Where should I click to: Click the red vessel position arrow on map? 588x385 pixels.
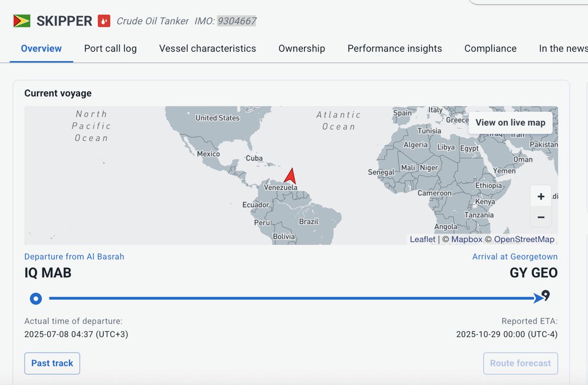pyautogui.click(x=291, y=176)
